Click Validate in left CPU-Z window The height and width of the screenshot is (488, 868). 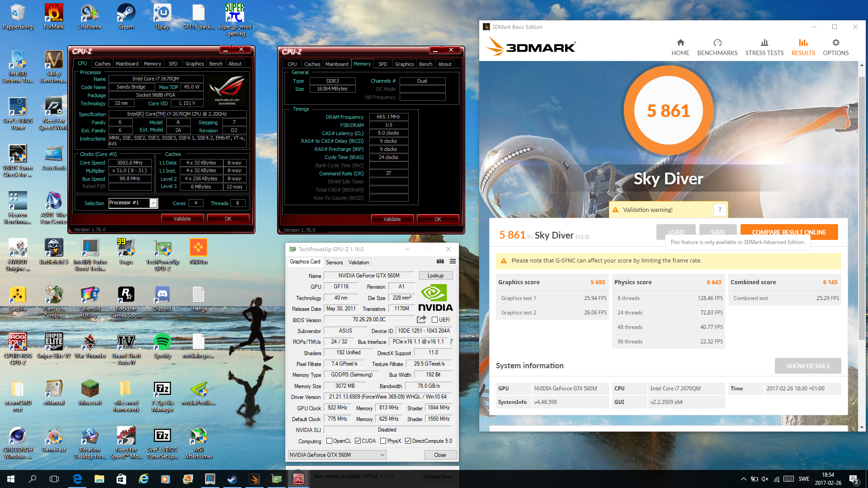[182, 219]
